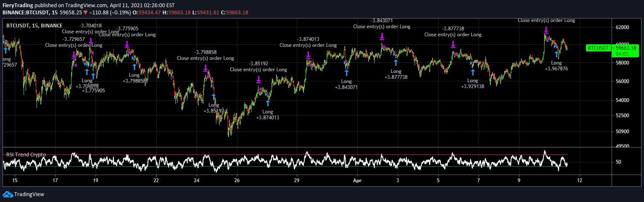The height and width of the screenshot is (202, 644).
Task: Click the +3.877738 Long entry value
Action: [x=396, y=77]
